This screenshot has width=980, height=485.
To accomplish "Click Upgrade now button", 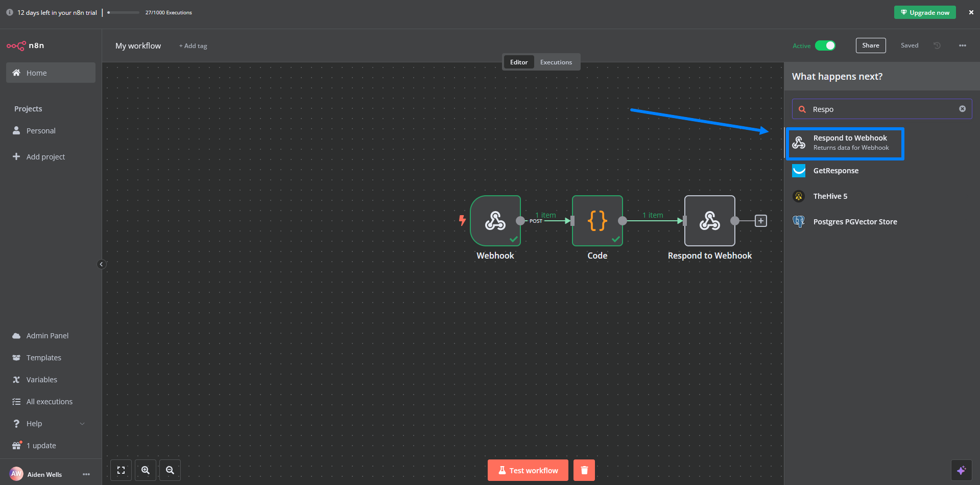I will point(925,12).
